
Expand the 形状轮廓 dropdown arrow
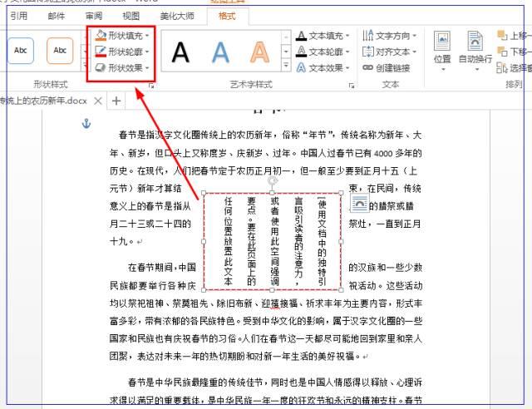pos(147,52)
